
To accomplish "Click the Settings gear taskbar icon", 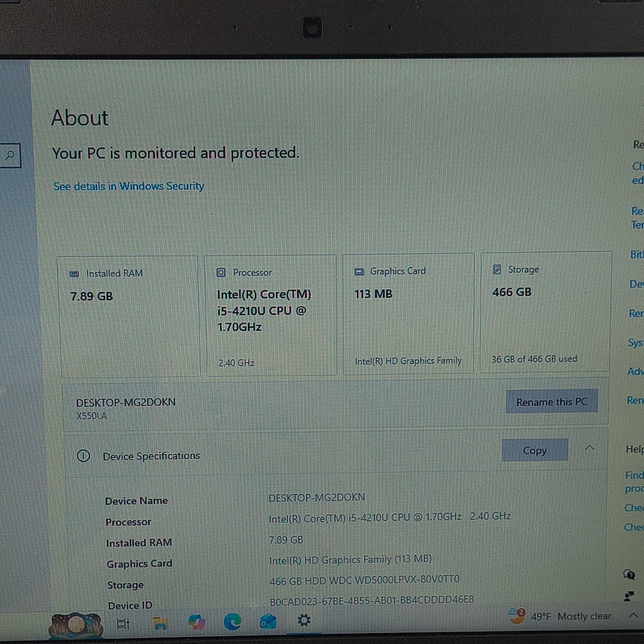I will pos(304,621).
